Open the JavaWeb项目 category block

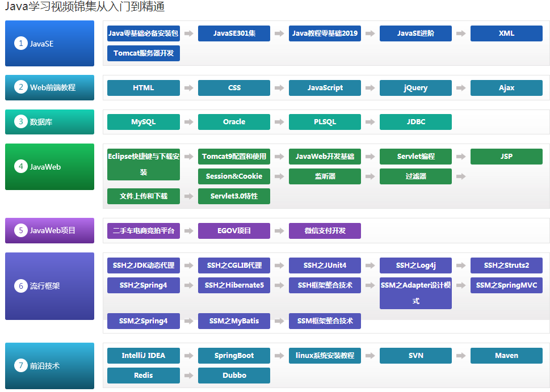(49, 230)
